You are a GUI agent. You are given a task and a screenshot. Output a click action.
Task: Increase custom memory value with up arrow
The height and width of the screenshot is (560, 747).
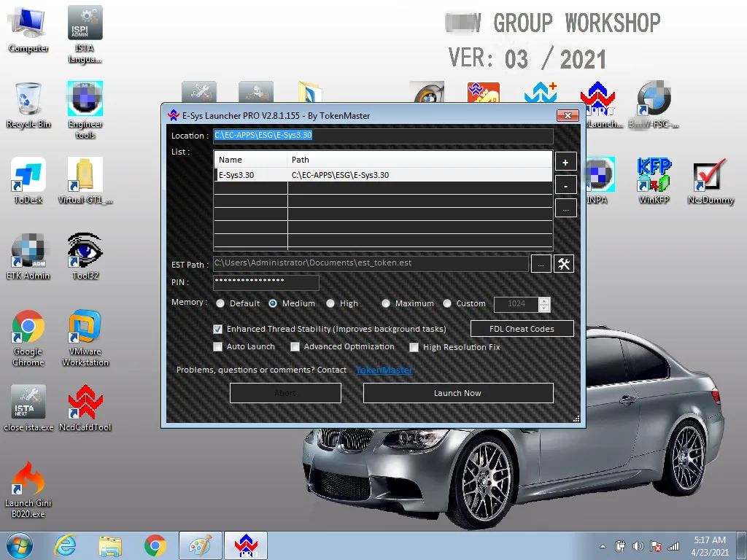(x=544, y=300)
